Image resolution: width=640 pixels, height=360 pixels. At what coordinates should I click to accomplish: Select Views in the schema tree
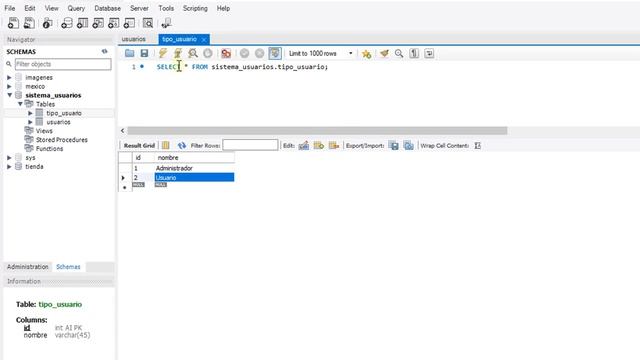[x=44, y=131]
